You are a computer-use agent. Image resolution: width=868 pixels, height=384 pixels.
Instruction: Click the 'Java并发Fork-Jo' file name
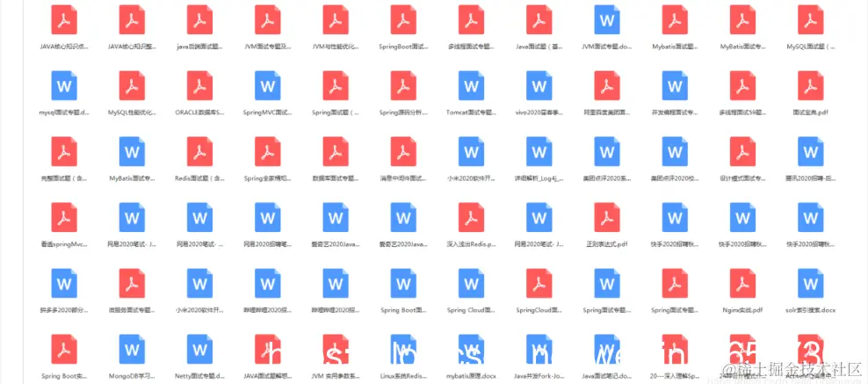[539, 376]
